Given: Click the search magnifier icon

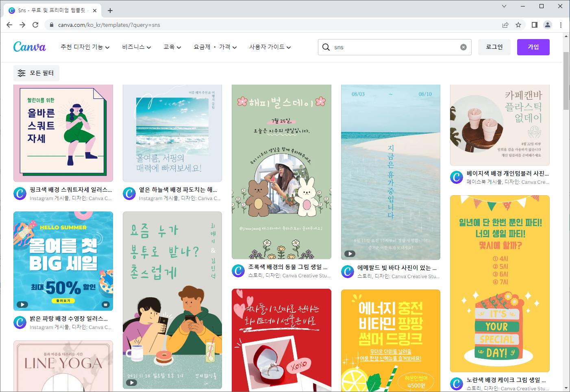Looking at the screenshot, I should coord(326,47).
